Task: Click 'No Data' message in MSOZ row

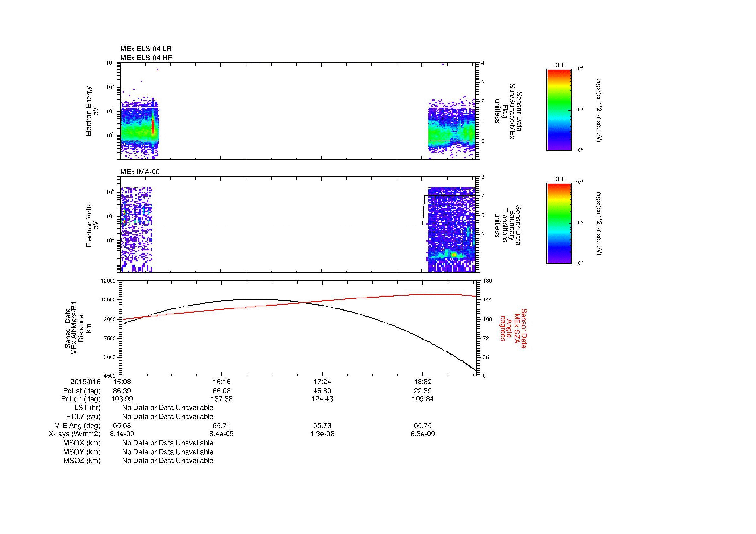Action: [x=168, y=461]
